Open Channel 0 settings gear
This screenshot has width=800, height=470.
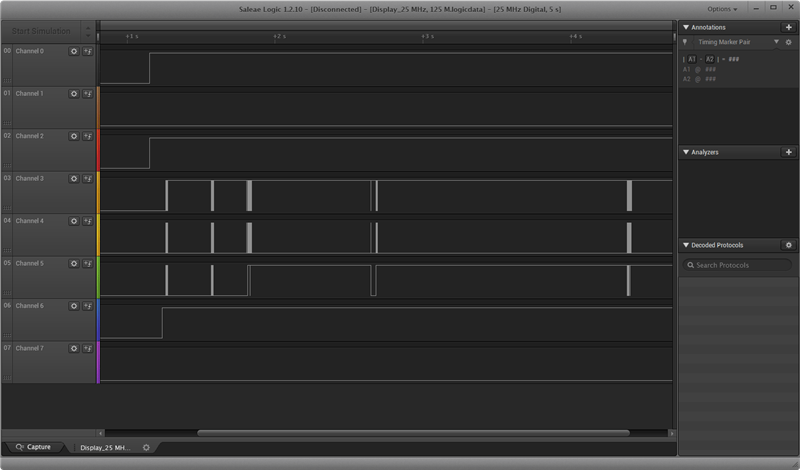tap(74, 51)
